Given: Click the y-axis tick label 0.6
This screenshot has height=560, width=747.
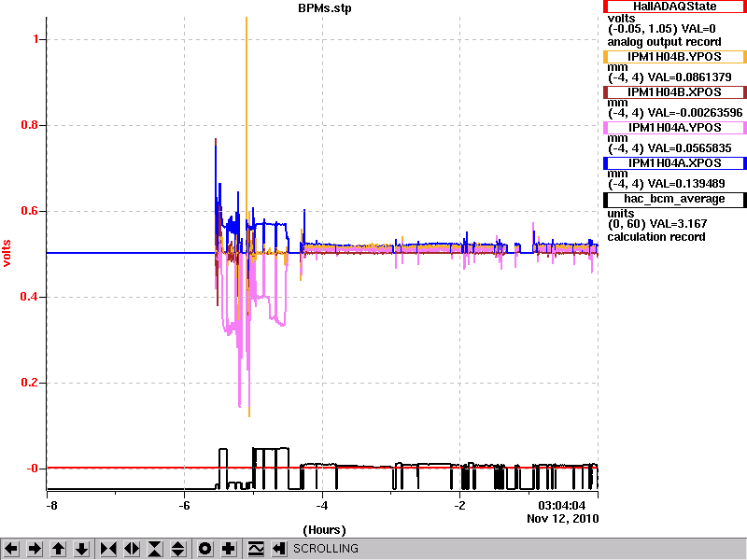Looking at the screenshot, I should pos(30,211).
